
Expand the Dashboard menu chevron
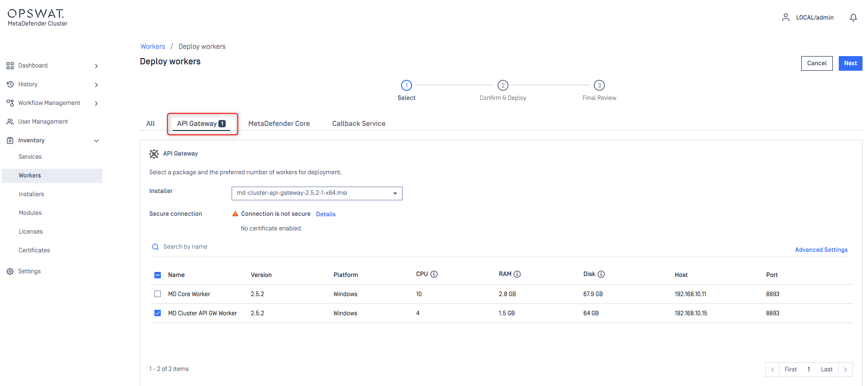tap(96, 66)
